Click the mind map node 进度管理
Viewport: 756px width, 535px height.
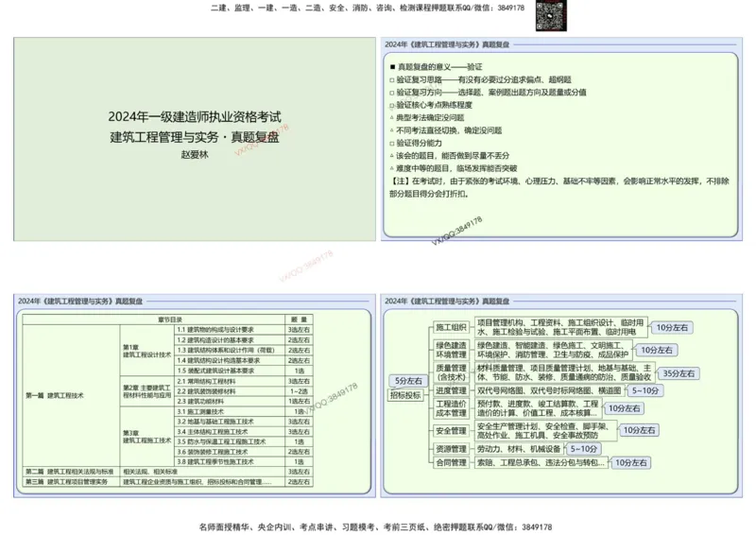[x=451, y=390]
